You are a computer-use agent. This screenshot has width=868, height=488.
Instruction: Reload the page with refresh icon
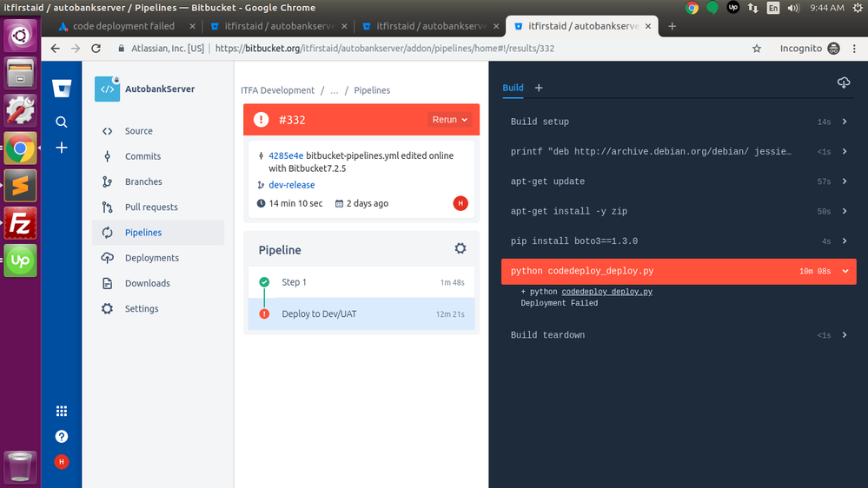pyautogui.click(x=96, y=48)
